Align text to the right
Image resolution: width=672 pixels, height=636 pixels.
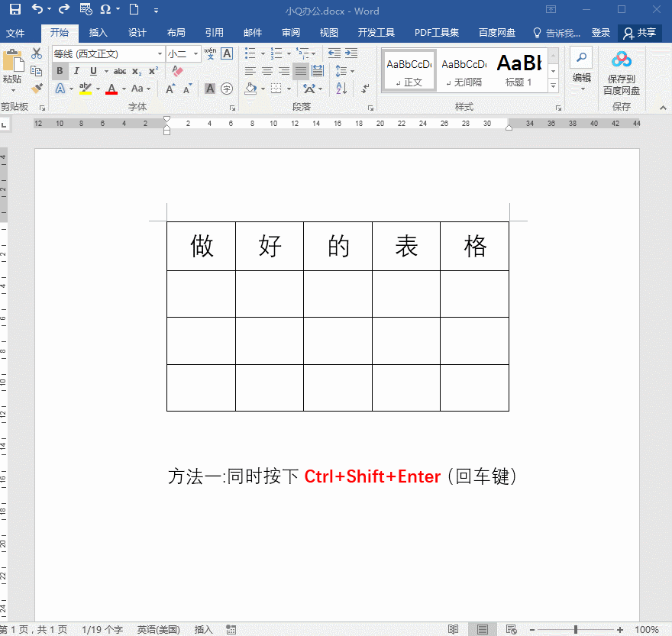284,71
